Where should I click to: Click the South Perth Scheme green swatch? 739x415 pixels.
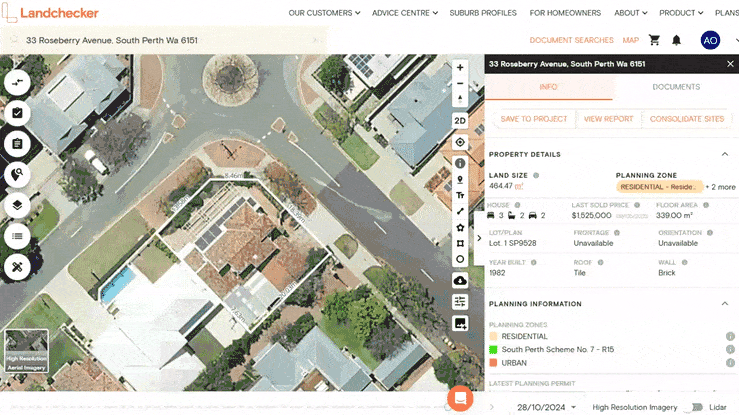point(493,350)
